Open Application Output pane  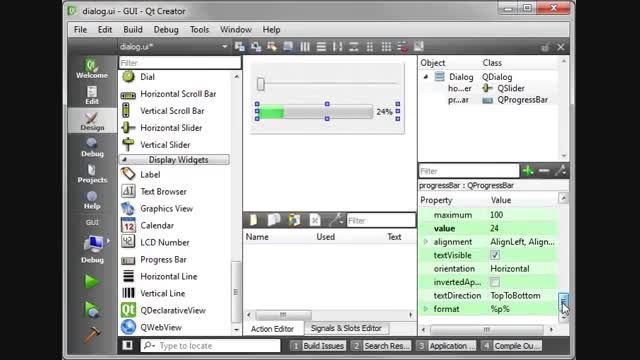pyautogui.click(x=447, y=346)
